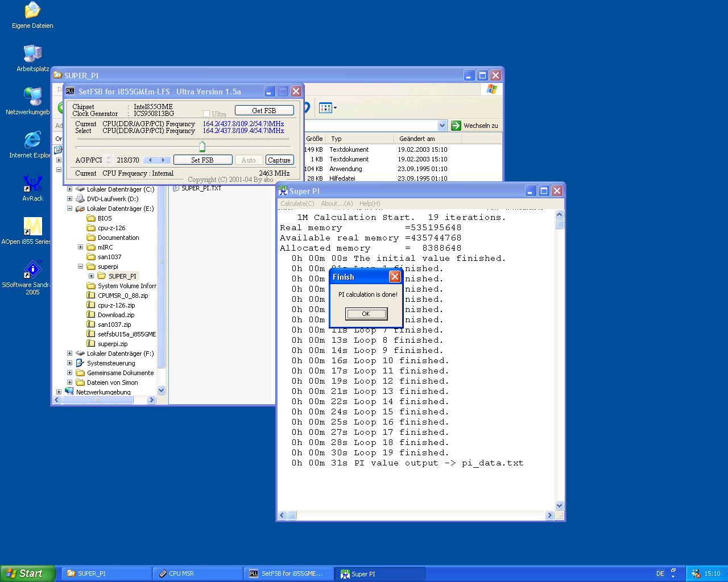The height and width of the screenshot is (582, 728).
Task: Click Wechseln zu button in Explorer
Action: click(475, 126)
